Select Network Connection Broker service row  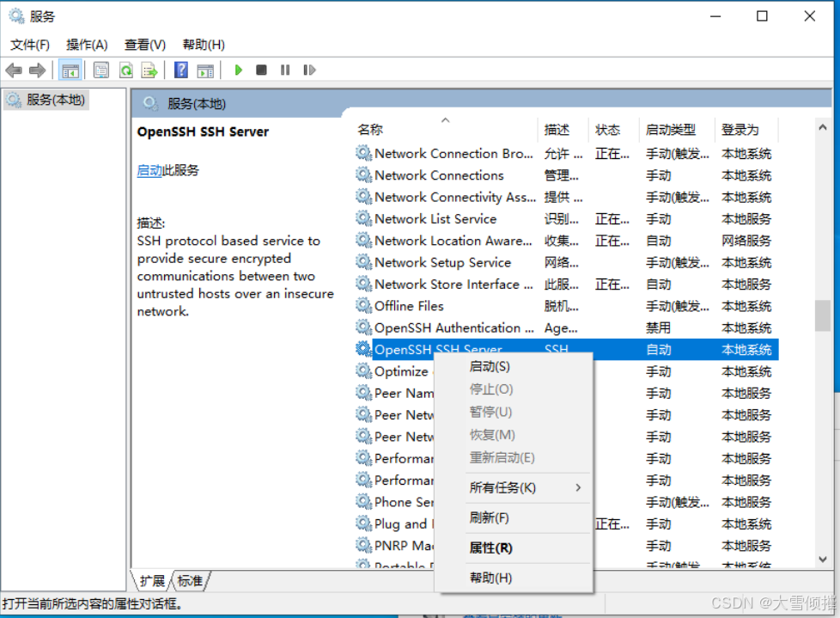coord(566,153)
